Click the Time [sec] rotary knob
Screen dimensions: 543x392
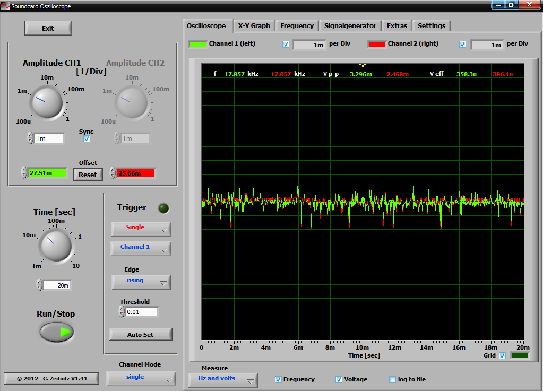click(56, 246)
